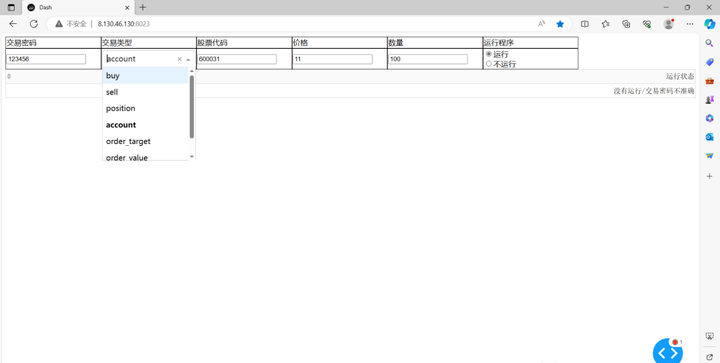Open the Outlook icon in the Edge sidebar
Viewport: 720px width, 363px height.
(x=709, y=137)
